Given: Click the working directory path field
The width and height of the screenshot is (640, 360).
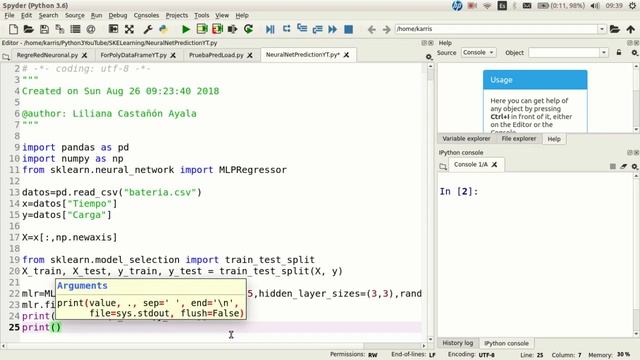Looking at the screenshot, I should (496, 29).
